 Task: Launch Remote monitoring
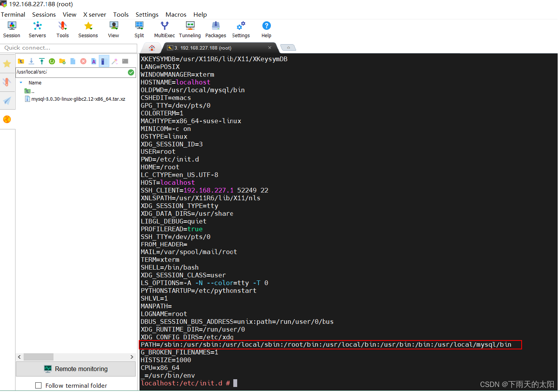[x=76, y=369]
